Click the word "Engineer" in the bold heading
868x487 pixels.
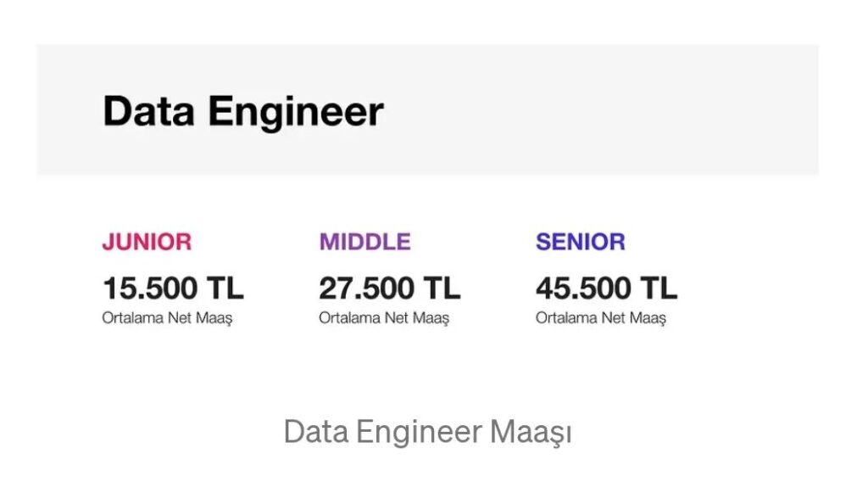(x=295, y=112)
